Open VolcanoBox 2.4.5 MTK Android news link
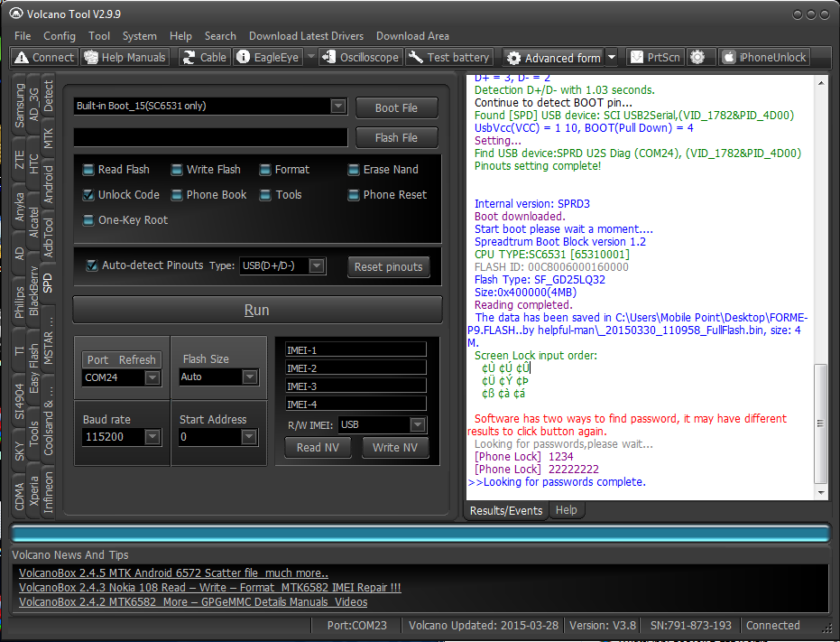 [173, 572]
